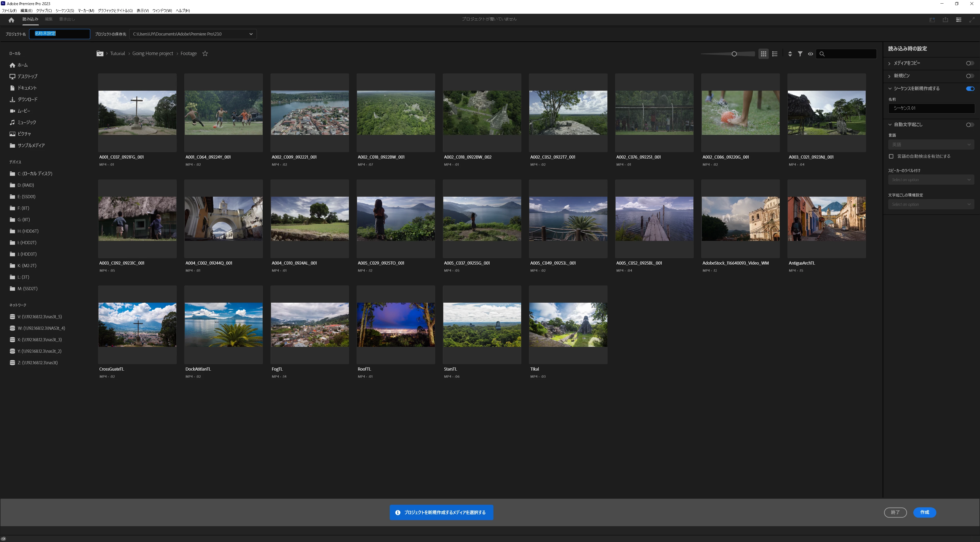Switch to list view icon
Screen dimensions: 980x542
pos(775,54)
